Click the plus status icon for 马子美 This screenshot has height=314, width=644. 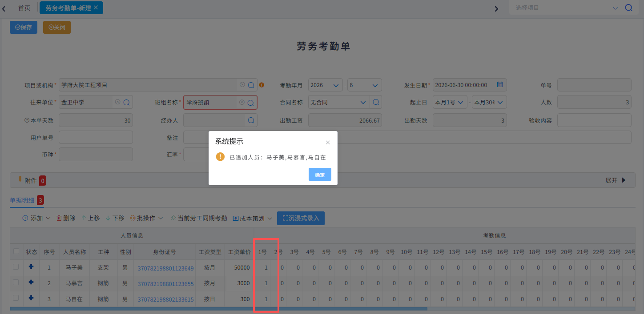coord(31,267)
